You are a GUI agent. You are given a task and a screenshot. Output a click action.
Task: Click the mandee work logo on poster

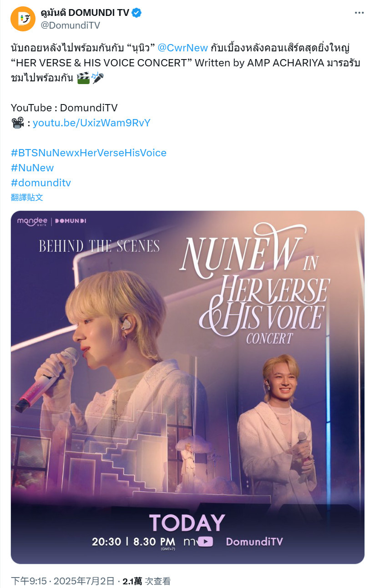point(32,221)
